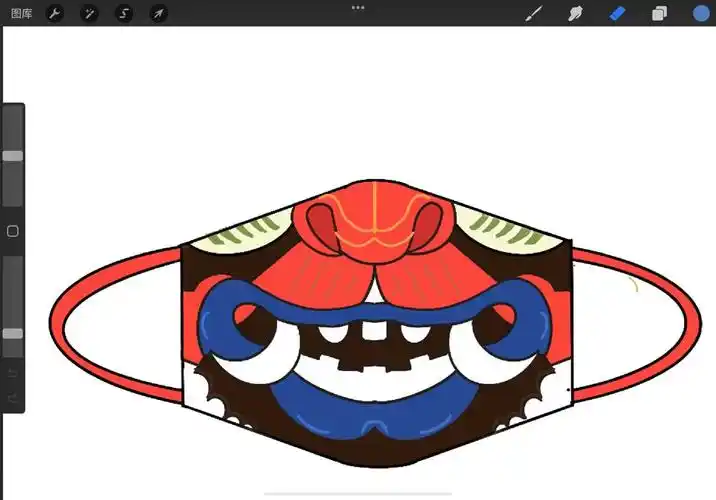Viewport: 716px width, 500px height.
Task: Open the 图库 gallery
Action: (x=22, y=13)
